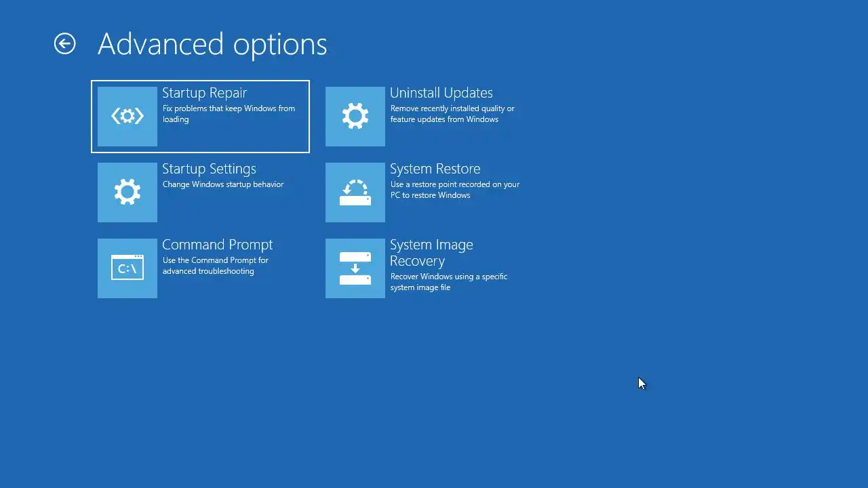Viewport: 868px width, 488px height.
Task: Click "Change Windows startup behavior" description
Action: tap(223, 184)
